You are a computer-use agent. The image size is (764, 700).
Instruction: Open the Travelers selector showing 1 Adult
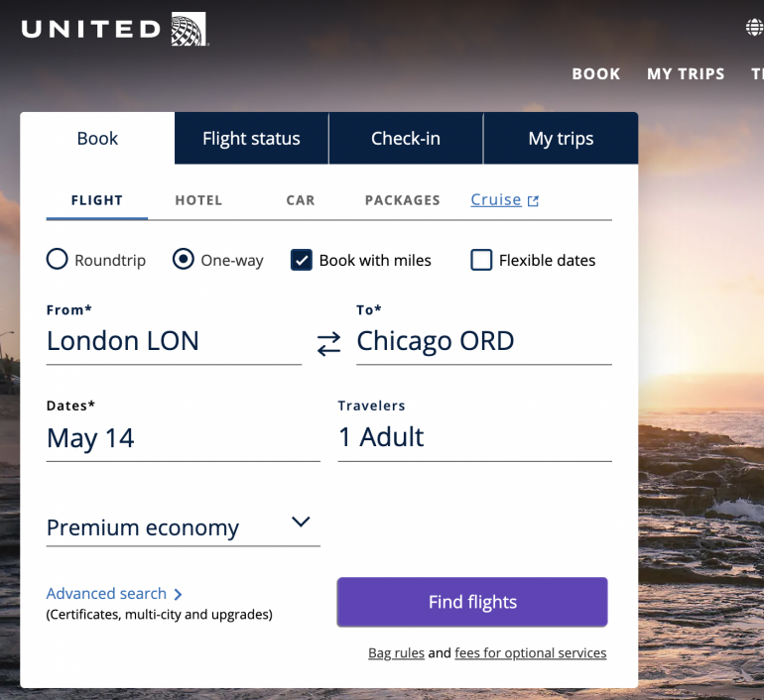click(x=474, y=437)
